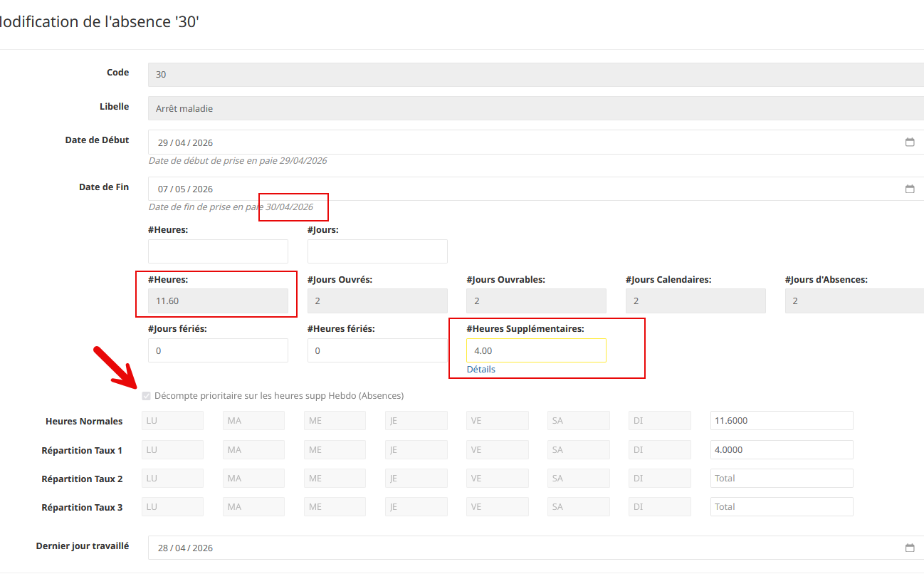Viewport: 924px width, 574px height.
Task: Click Répartition Taux 1 SA cell
Action: [579, 450]
